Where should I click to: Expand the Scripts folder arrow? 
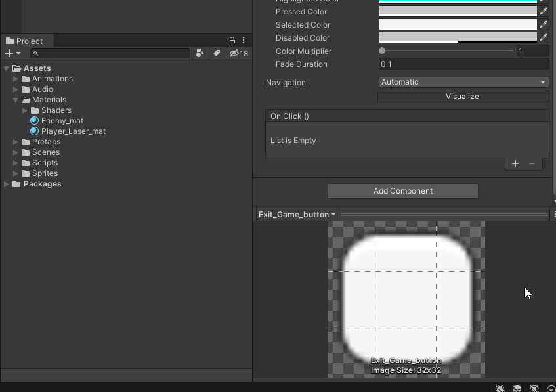coord(16,163)
